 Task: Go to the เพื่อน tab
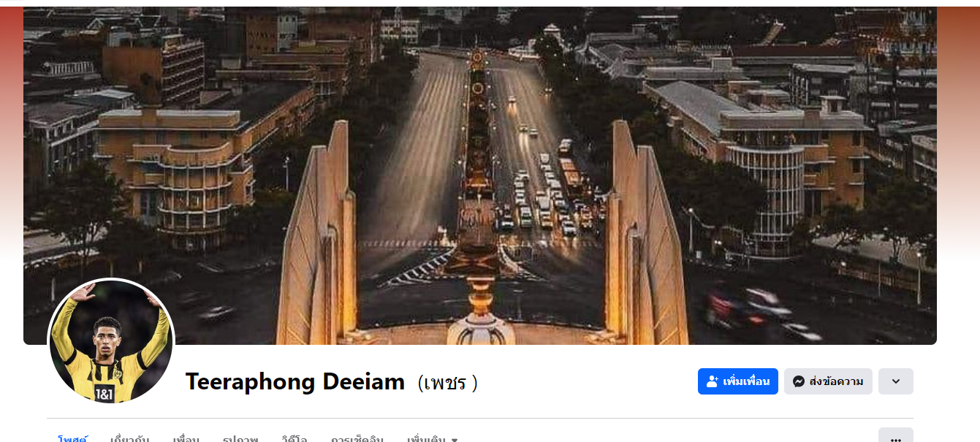click(186, 438)
